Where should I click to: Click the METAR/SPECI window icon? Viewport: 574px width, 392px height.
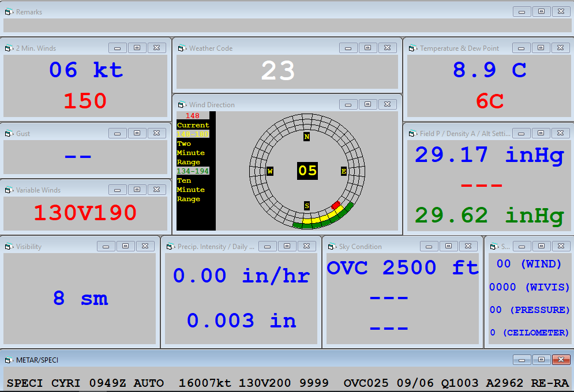9,360
